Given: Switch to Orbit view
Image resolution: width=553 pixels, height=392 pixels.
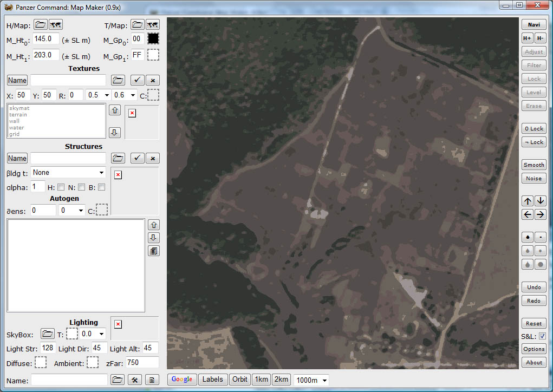Looking at the screenshot, I should 240,380.
